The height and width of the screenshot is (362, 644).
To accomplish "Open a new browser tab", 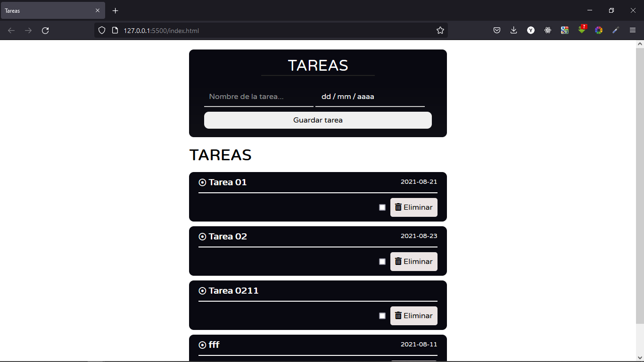I will click(x=116, y=10).
